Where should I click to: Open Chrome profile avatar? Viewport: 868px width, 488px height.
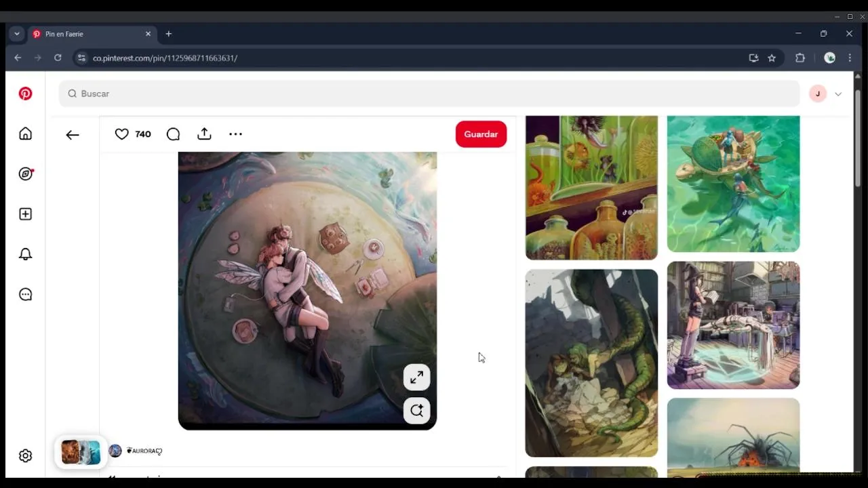(x=829, y=58)
